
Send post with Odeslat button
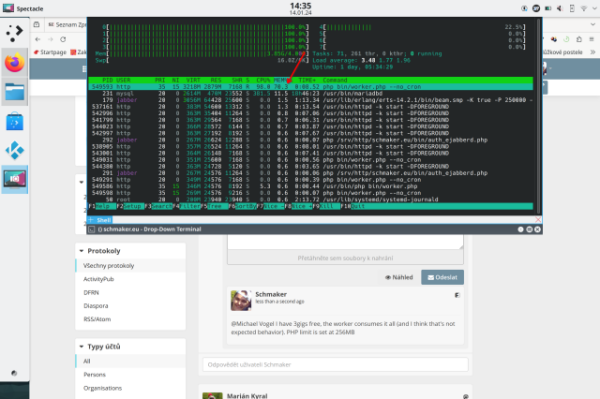442,277
